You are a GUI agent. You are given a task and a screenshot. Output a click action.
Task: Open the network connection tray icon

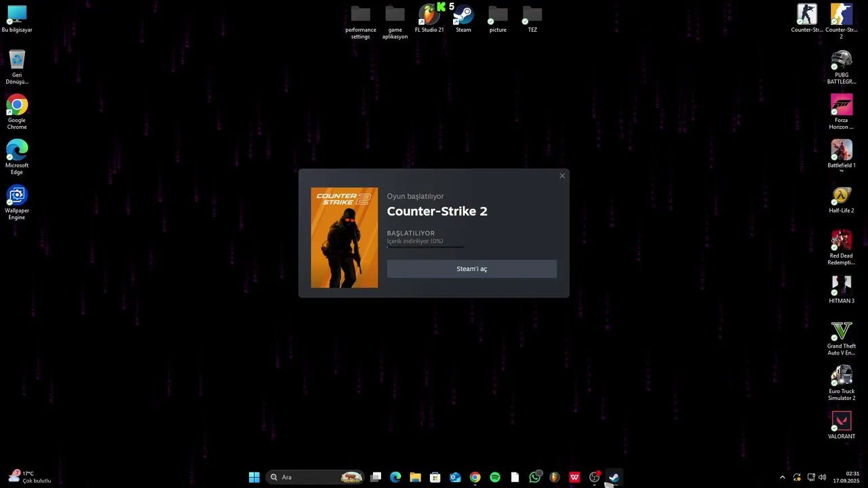[x=811, y=477]
